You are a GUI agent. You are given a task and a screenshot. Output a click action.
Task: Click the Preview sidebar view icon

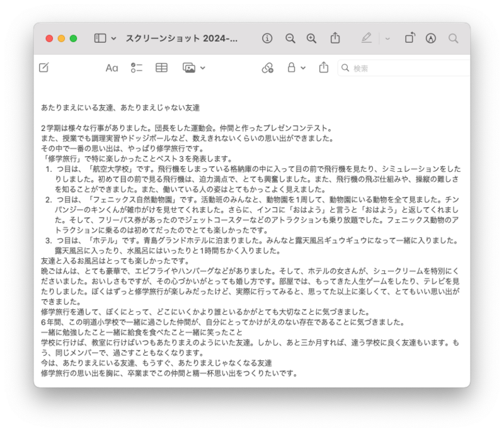100,38
